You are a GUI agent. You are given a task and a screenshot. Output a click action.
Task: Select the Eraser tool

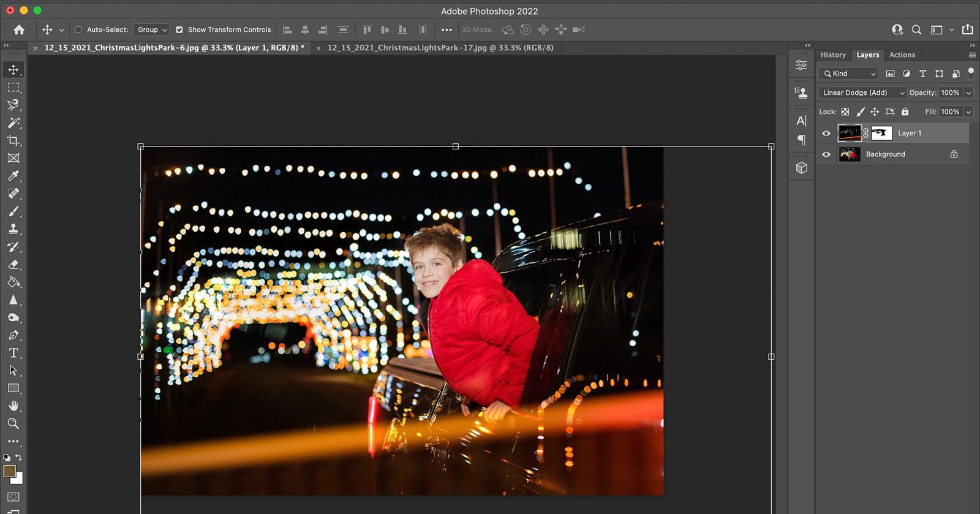[13, 265]
